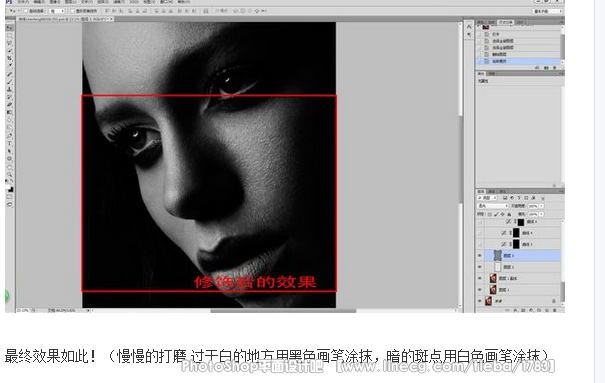The image size is (605, 383).
Task: Select the Crop tool
Action: coord(9,58)
